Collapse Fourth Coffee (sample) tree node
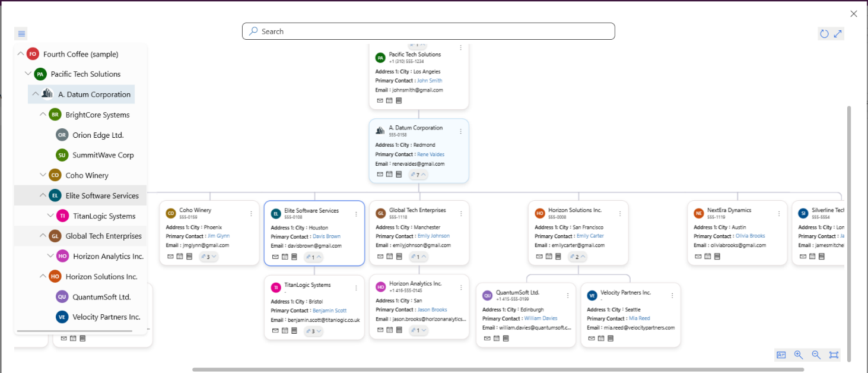 [x=21, y=54]
